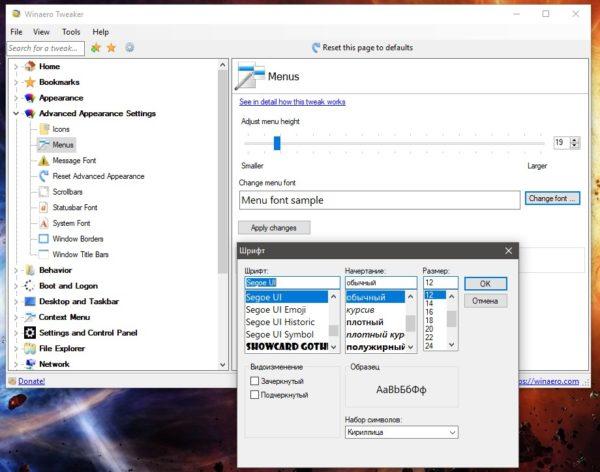This screenshot has width=600, height=472.
Task: Open the Набор символов Кириллица dropdown
Action: point(401,432)
